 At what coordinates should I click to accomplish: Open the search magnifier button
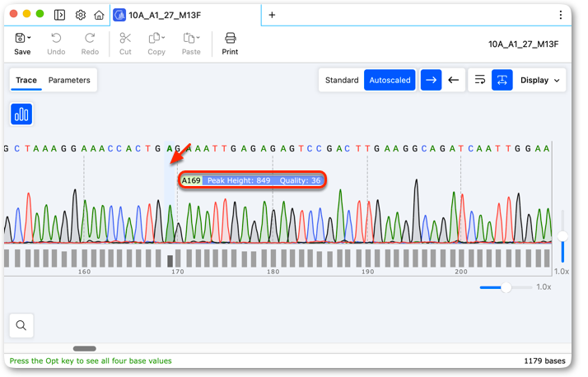coord(21,325)
